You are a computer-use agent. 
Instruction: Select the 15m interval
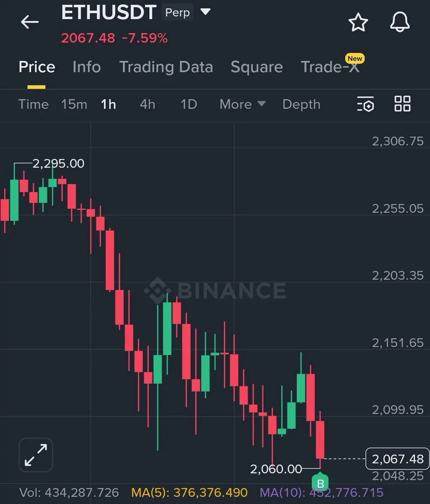pyautogui.click(x=74, y=104)
